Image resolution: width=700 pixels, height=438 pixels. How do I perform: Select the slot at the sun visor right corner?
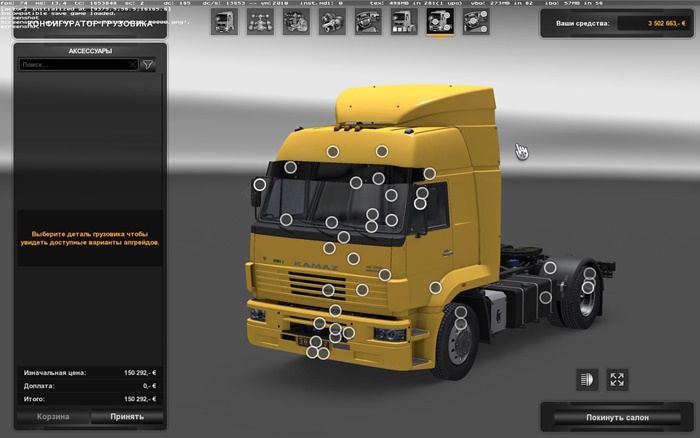429,174
